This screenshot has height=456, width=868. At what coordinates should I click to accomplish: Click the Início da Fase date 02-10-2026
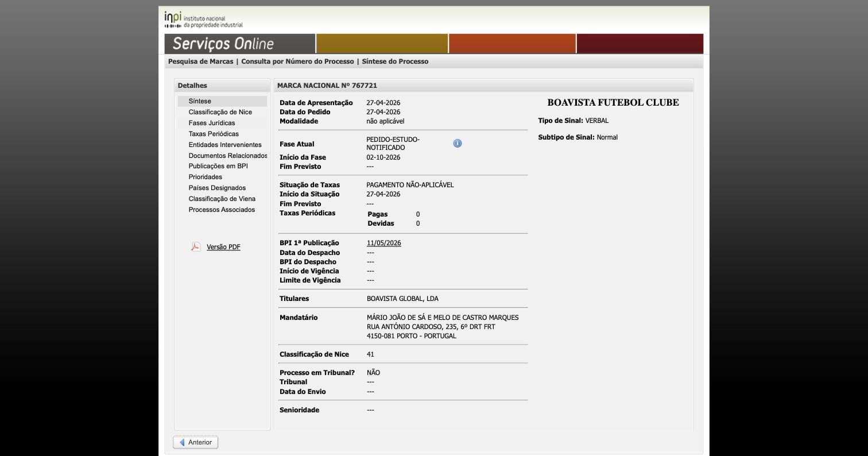click(x=383, y=157)
